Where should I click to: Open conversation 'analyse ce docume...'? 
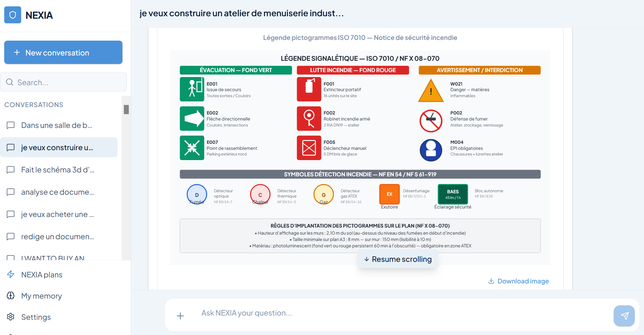pos(59,192)
